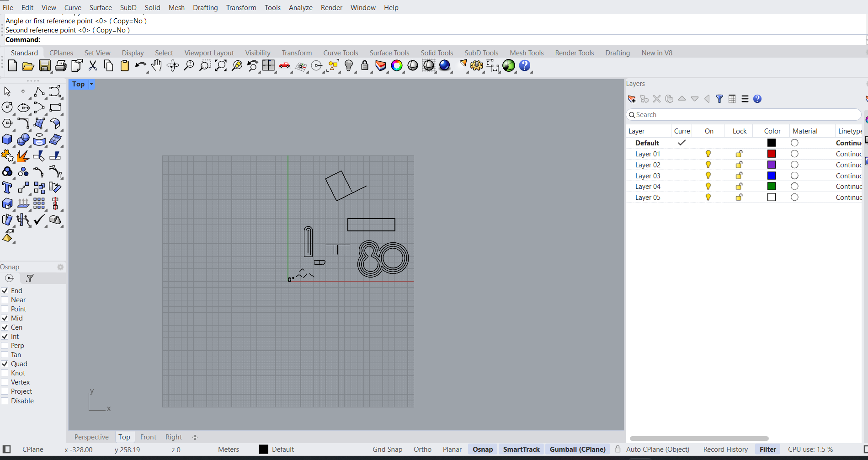Screen dimensions: 868x460
Task: Open the Layers panel hamburger menu
Action: pyautogui.click(x=745, y=99)
